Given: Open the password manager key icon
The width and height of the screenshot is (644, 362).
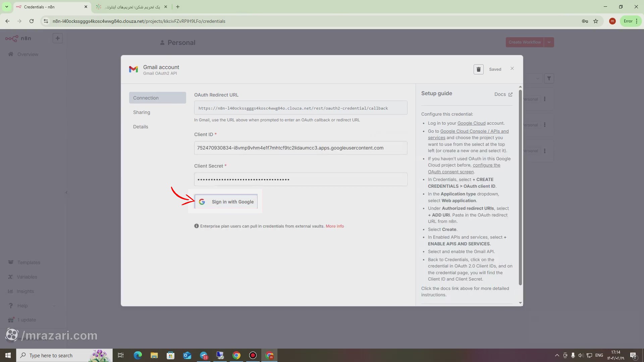Looking at the screenshot, I should (x=585, y=21).
